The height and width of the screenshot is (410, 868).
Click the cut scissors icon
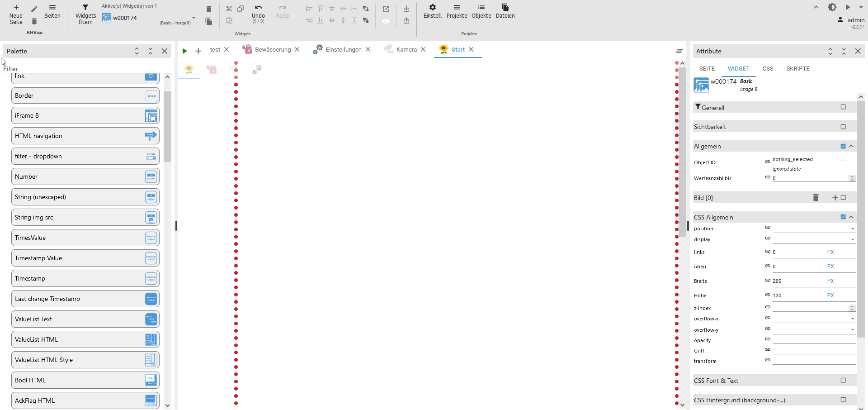point(229,9)
